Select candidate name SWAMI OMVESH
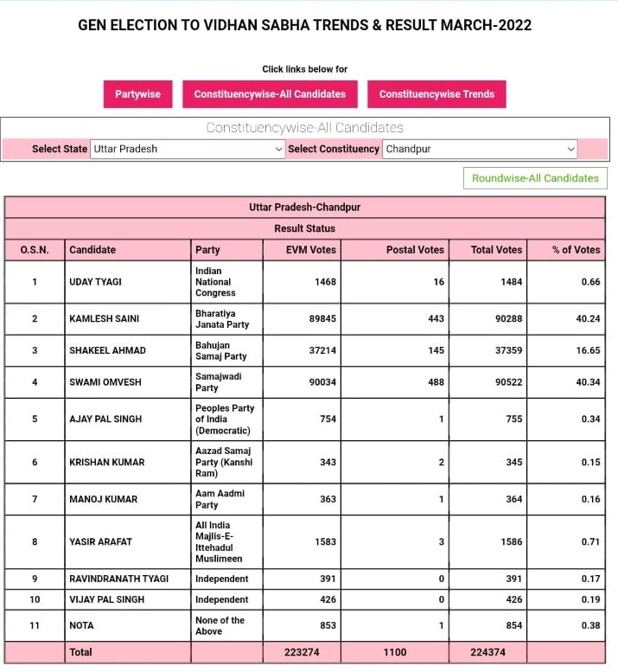This screenshot has height=672, width=618. (x=105, y=382)
